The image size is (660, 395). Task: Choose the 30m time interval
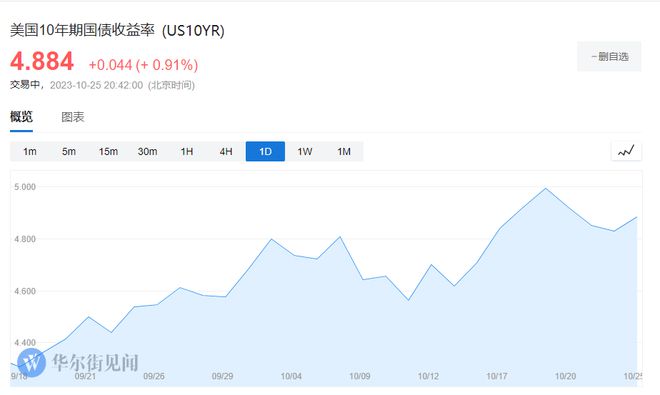coord(147,152)
